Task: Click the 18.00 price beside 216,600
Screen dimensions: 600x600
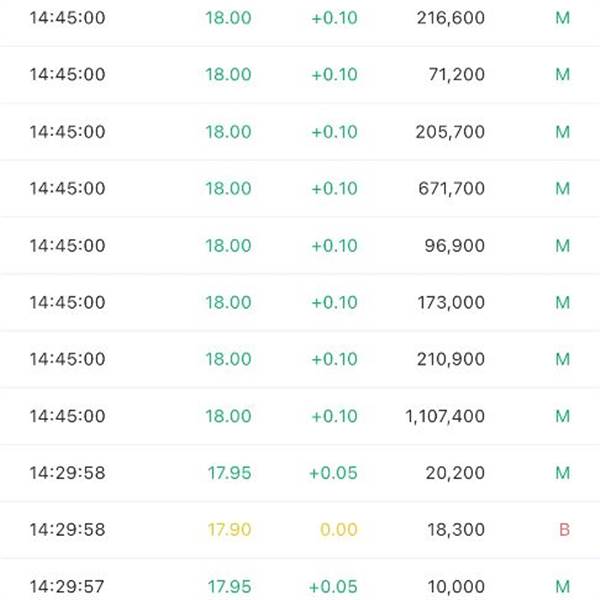Action: pyautogui.click(x=229, y=18)
